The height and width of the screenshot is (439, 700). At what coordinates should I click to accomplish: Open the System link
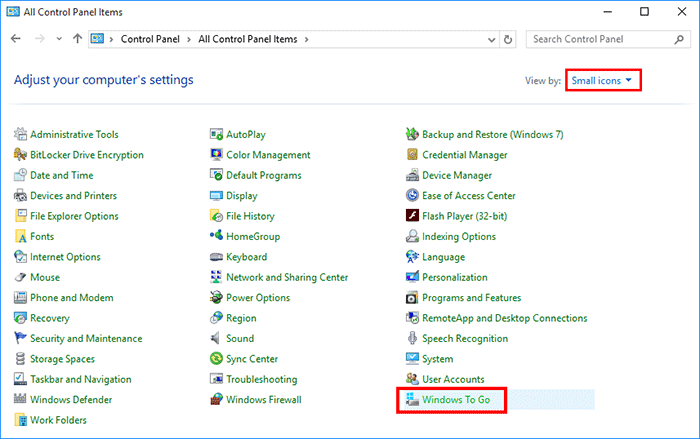(x=438, y=359)
